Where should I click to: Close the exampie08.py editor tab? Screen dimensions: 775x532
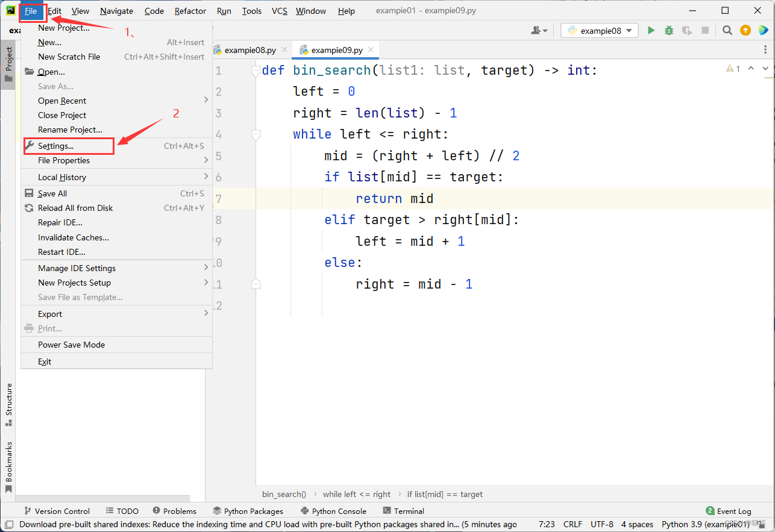[x=284, y=50]
